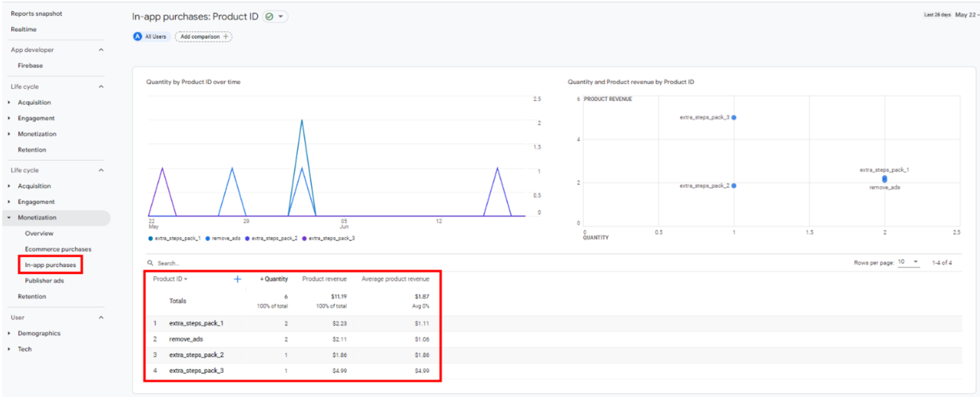Open the Firebase report
This screenshot has width=980, height=397.
click(x=30, y=66)
